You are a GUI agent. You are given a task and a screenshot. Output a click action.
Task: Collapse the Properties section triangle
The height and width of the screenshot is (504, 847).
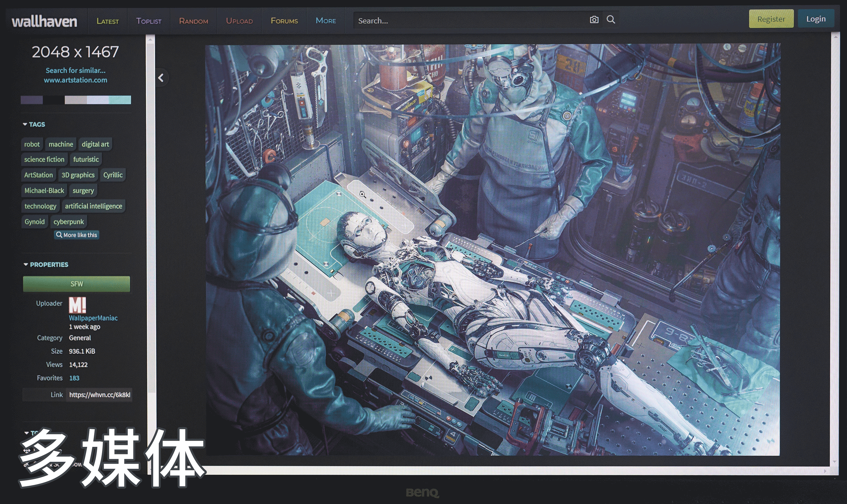pyautogui.click(x=26, y=265)
